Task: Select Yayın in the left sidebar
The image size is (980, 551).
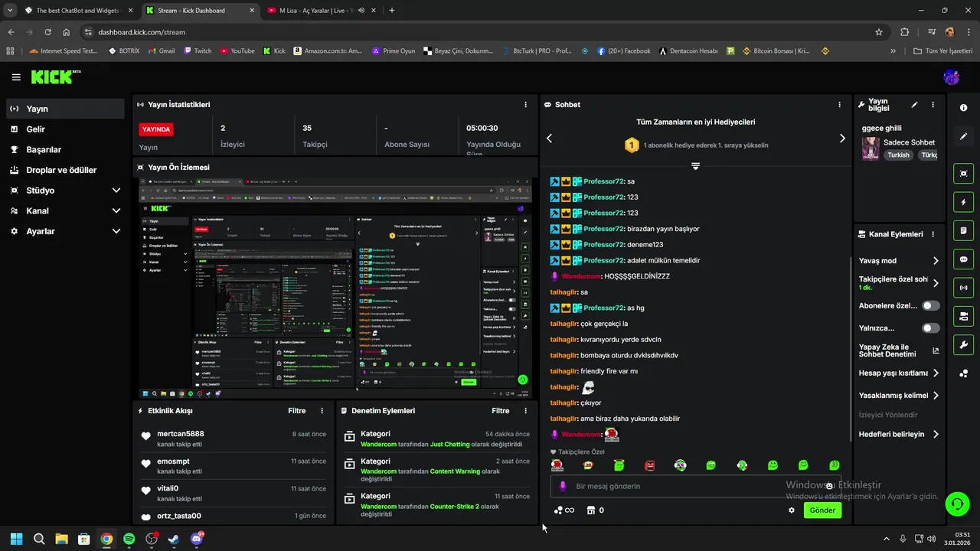Action: tap(65, 109)
